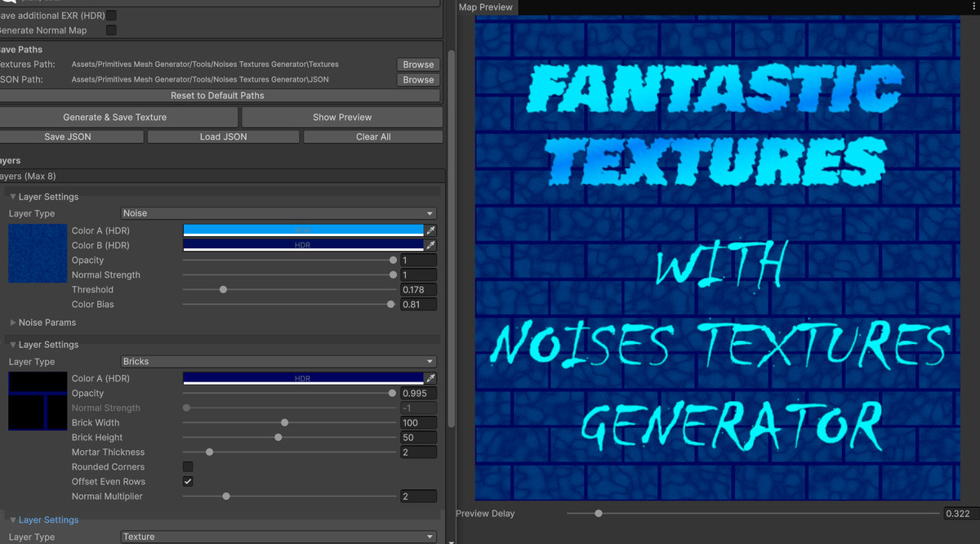This screenshot has width=980, height=544.
Task: Disable Offset Even Rows
Action: pos(187,481)
